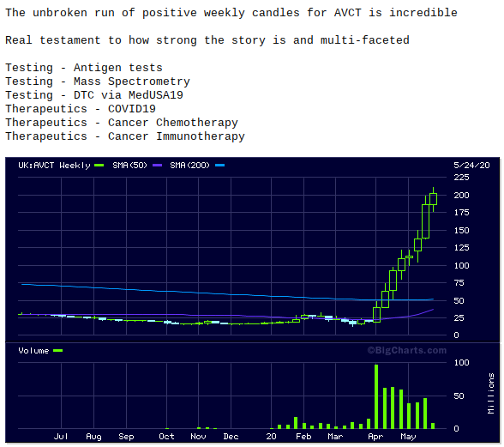Click the tallest volume bar at Apr
Screen dimensions: 504x447
[376, 396]
